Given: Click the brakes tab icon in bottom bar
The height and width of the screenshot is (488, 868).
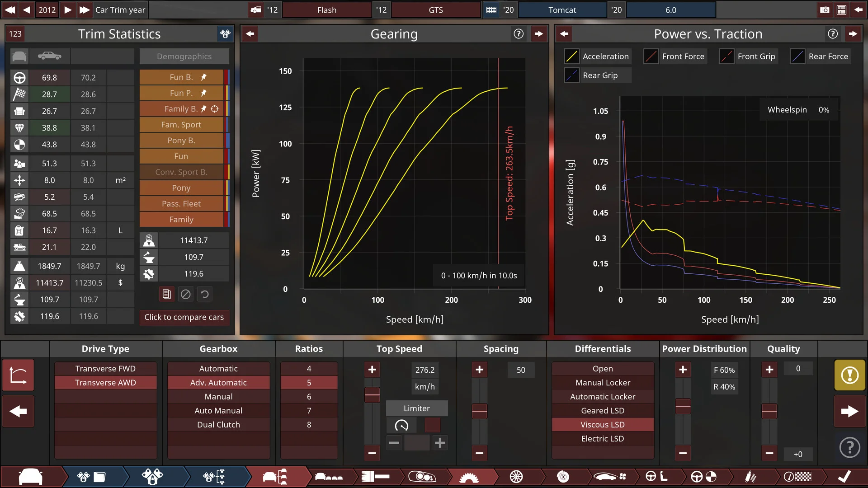Looking at the screenshot, I should point(563,477).
